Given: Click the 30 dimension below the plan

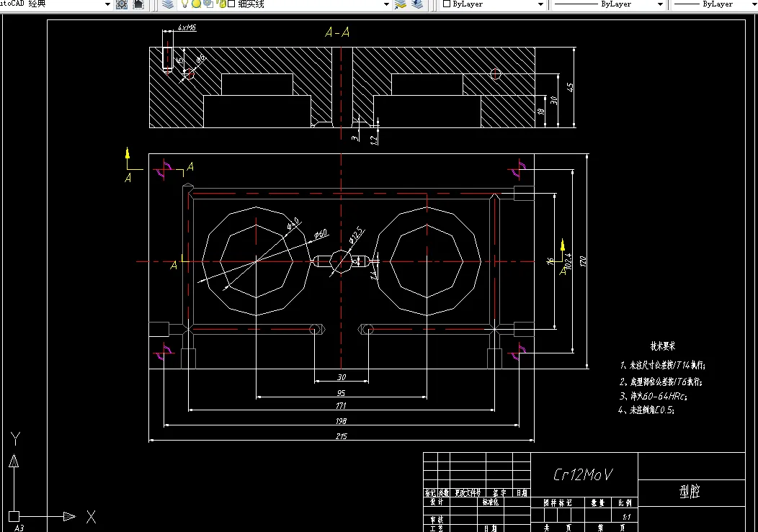Looking at the screenshot, I should (342, 377).
